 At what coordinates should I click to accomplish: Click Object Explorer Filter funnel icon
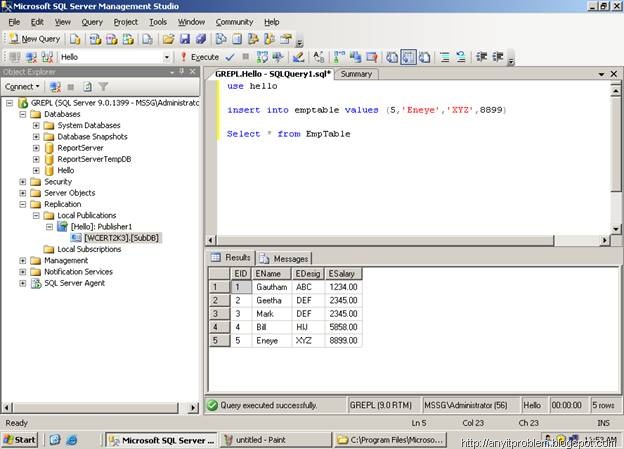point(103,86)
